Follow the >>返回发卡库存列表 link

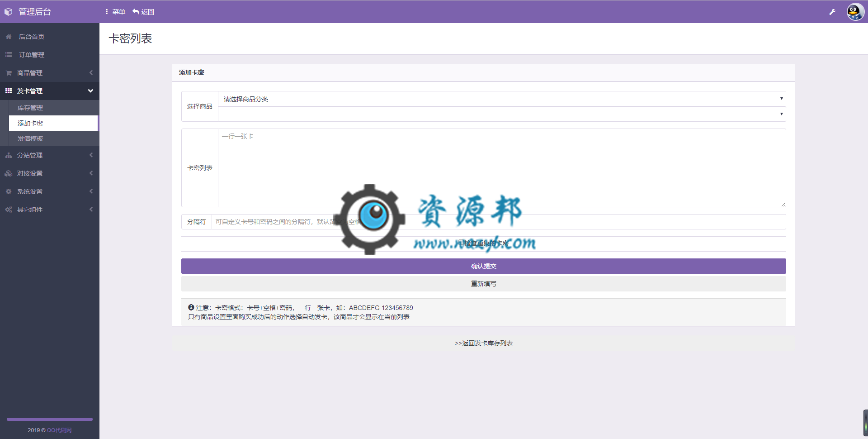(484, 343)
